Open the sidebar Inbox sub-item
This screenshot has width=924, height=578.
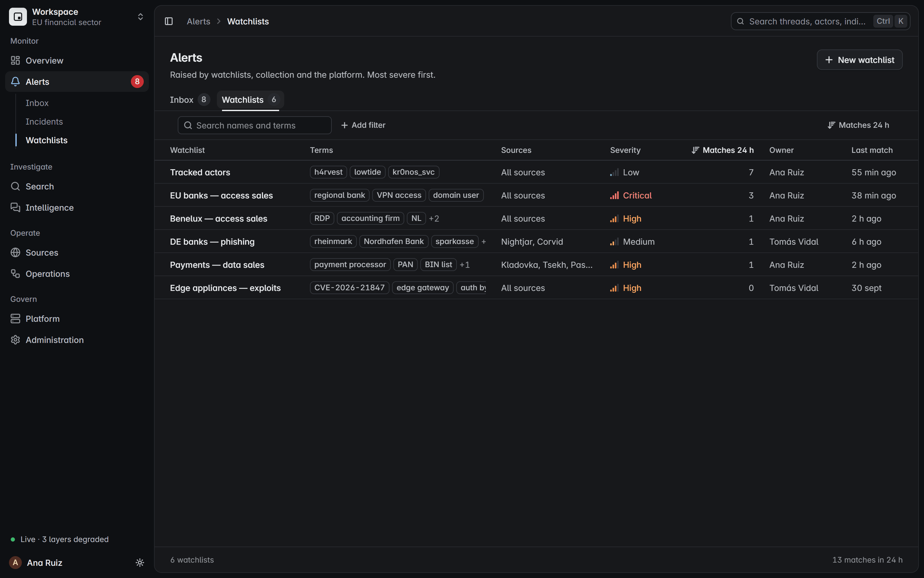[37, 103]
